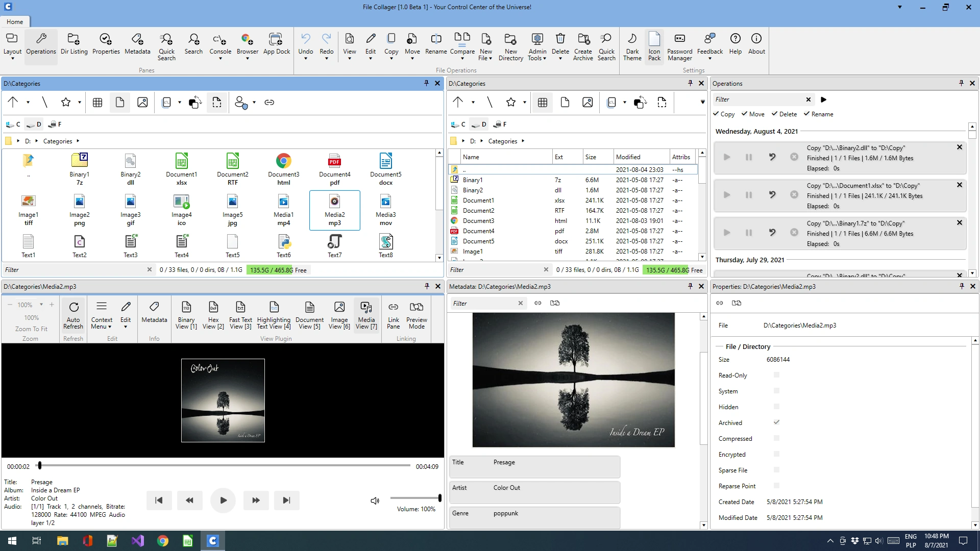Screen dimensions: 980x551
Task: Toggle Preview Mode in viewer
Action: pos(416,315)
